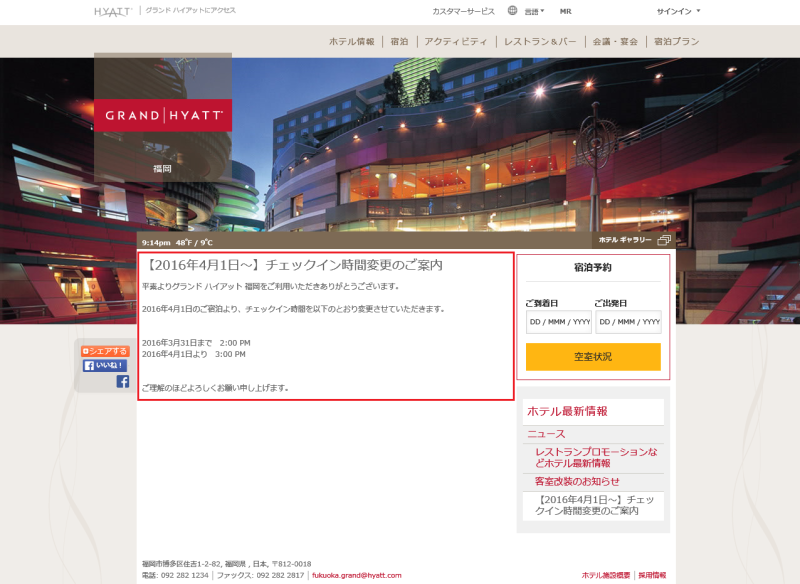Screen dimensions: 800x584
Task: Open the 客室改装のお知らせ link
Action: pos(577,481)
